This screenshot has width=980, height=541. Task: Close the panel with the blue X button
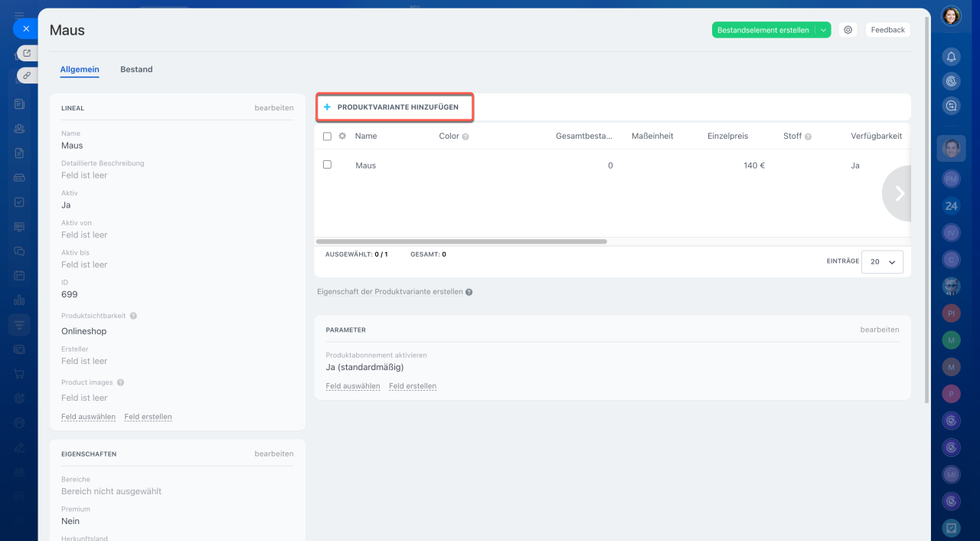[x=25, y=28]
